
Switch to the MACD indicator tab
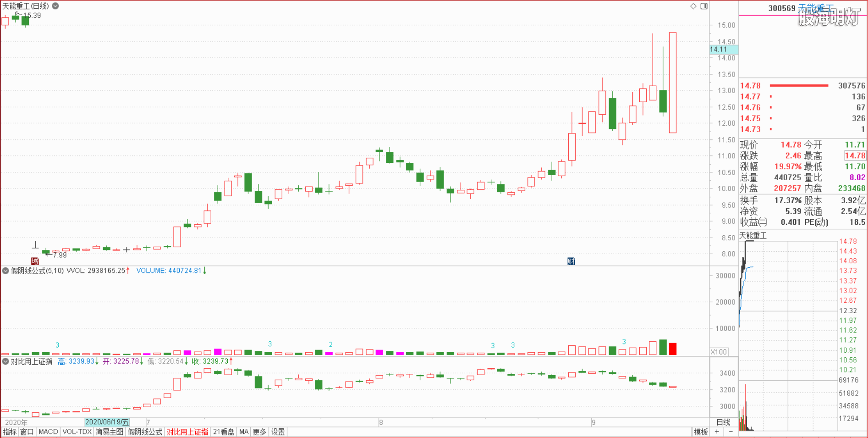point(48,432)
